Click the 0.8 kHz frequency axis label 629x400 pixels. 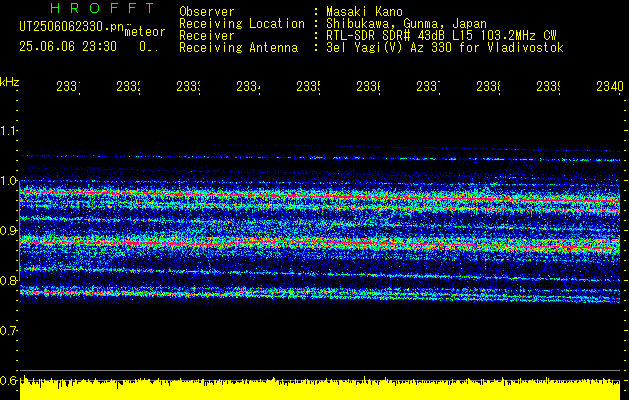(x=8, y=280)
